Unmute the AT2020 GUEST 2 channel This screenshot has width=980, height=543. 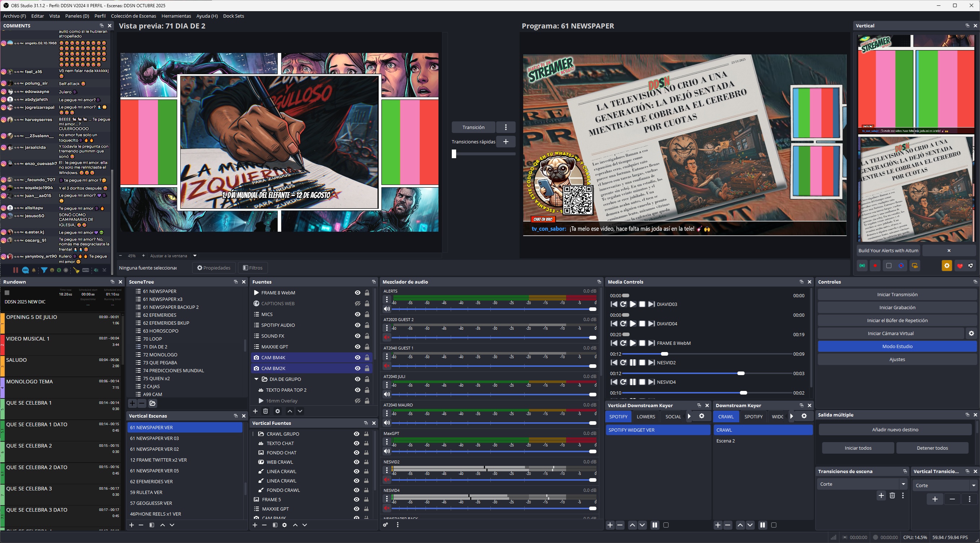point(387,337)
